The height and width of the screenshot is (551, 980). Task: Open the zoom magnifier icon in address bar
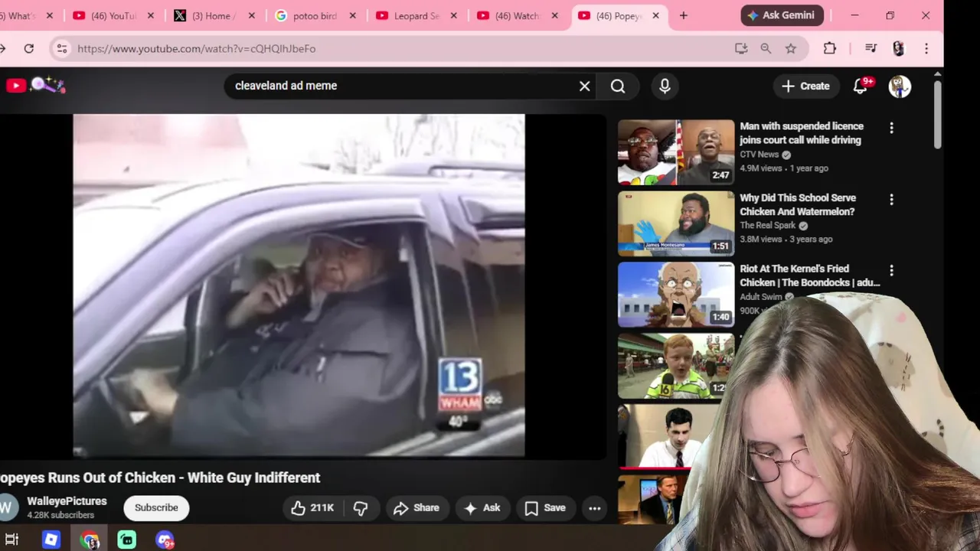(x=766, y=48)
